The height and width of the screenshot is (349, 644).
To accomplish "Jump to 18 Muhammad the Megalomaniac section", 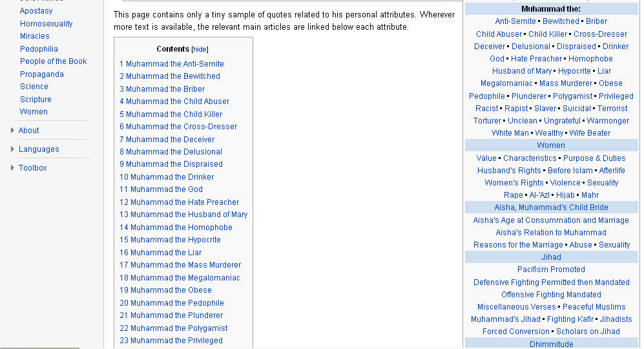I will [x=180, y=278].
